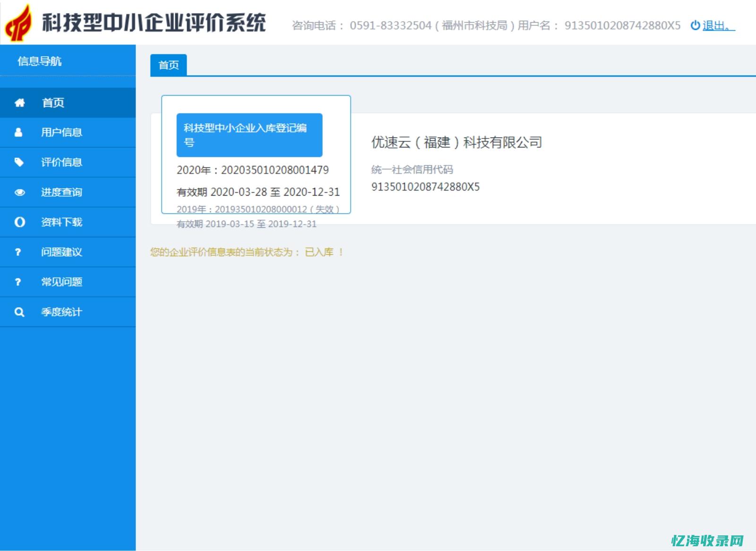Screen dimensions: 756x551
Task: Click the tag icon beside 评价信息
Action: (19, 162)
